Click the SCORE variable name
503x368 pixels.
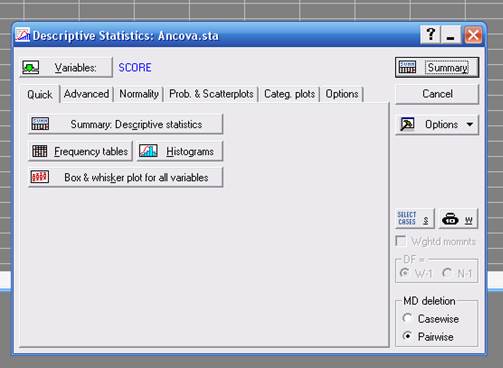[135, 68]
